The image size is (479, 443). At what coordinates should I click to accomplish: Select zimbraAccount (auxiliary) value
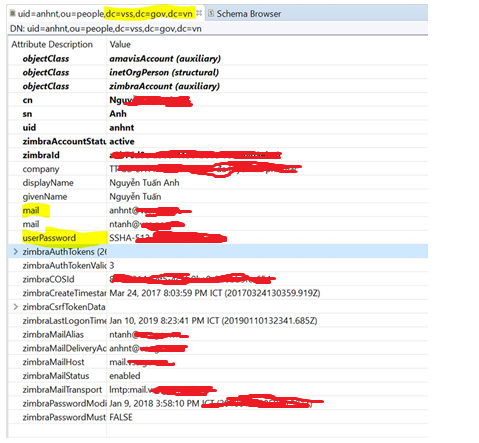coord(164,86)
